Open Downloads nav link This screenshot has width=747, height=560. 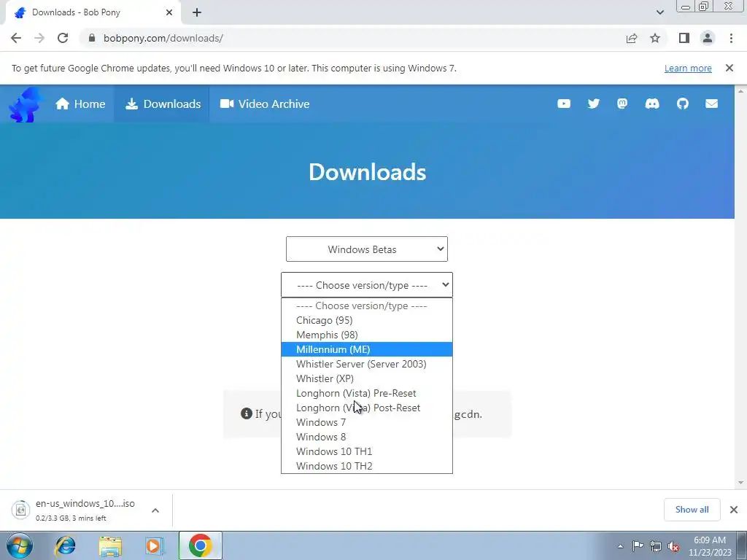point(163,104)
